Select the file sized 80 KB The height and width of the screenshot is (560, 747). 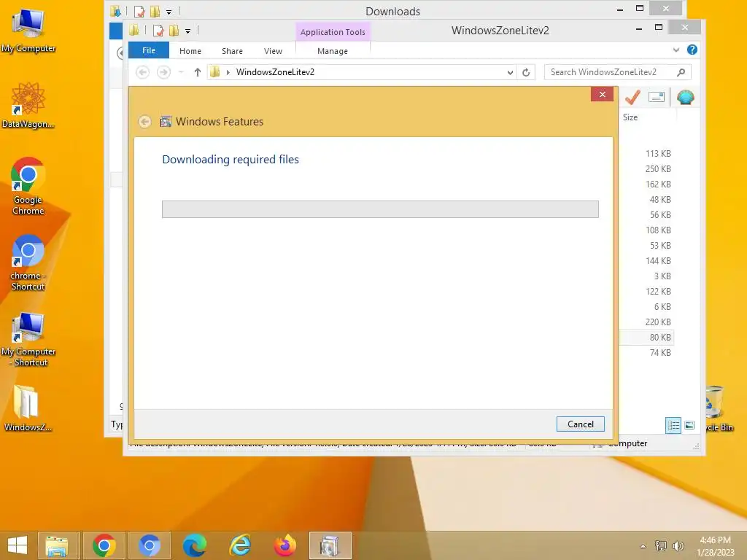click(659, 338)
